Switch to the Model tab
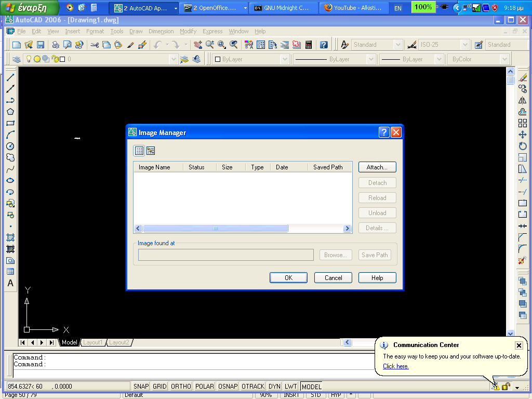The height and width of the screenshot is (399, 532). point(69,342)
